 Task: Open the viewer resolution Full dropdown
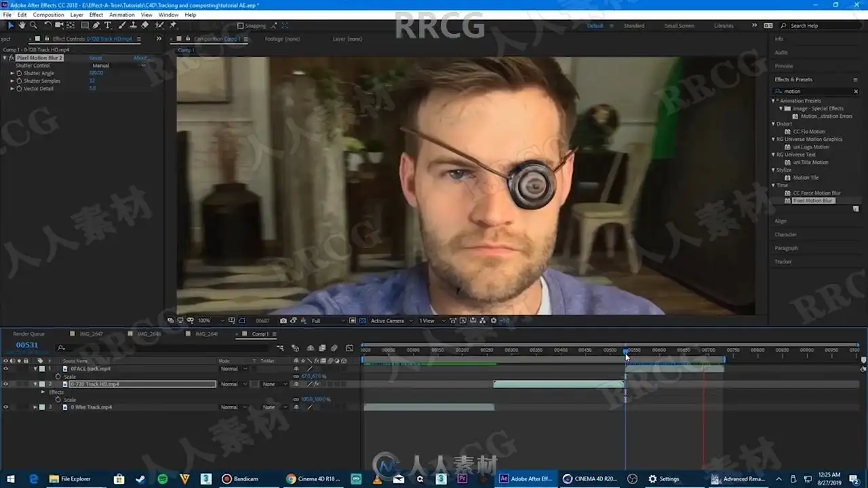click(328, 321)
